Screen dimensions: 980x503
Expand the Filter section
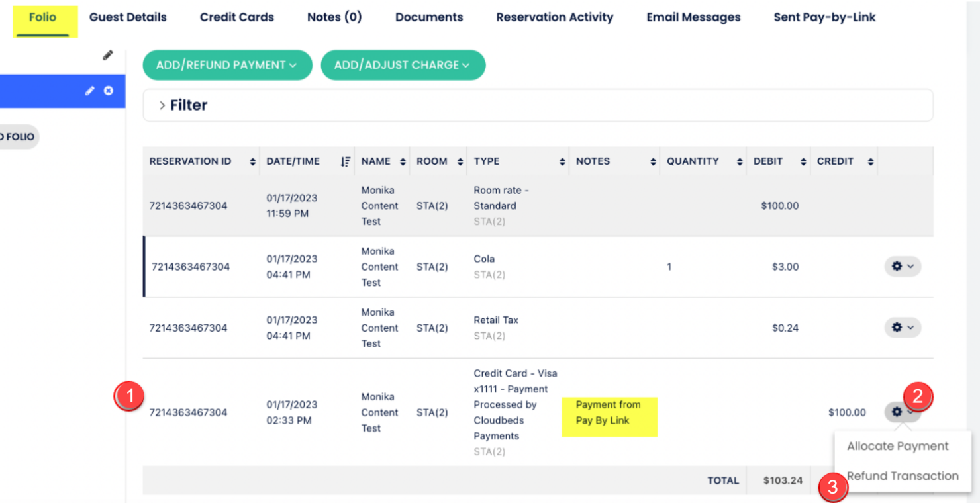[x=188, y=105]
